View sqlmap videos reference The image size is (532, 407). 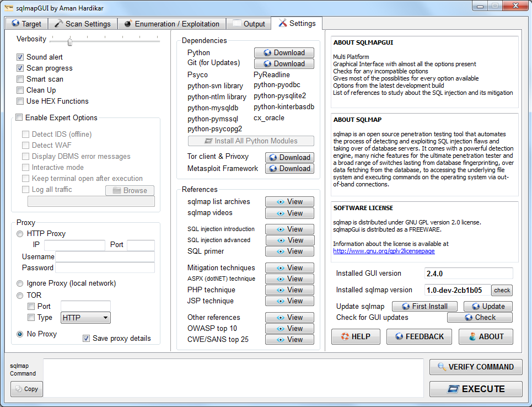pyautogui.click(x=289, y=213)
